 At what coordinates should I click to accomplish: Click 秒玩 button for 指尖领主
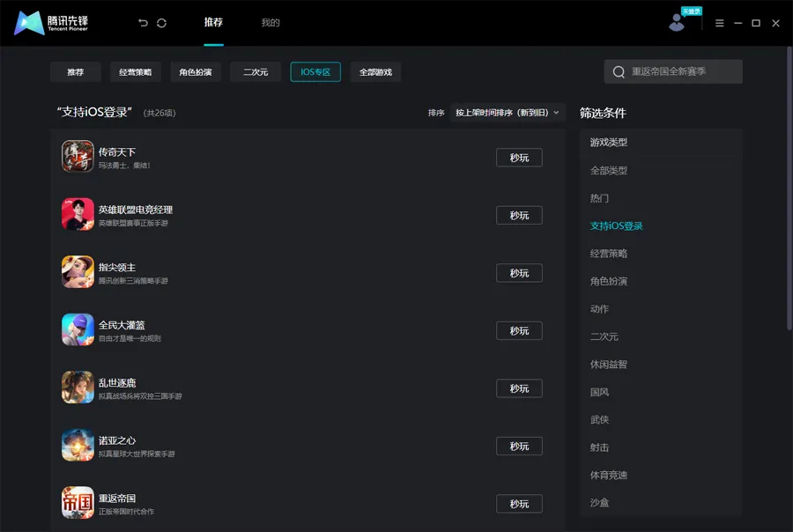tap(519, 273)
